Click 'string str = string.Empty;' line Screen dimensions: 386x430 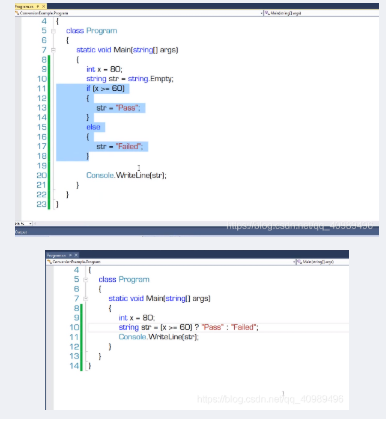point(130,79)
